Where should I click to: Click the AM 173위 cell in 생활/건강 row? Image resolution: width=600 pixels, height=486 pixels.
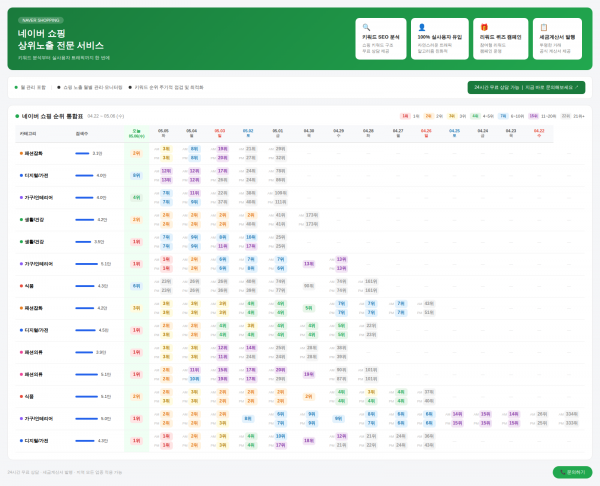click(312, 215)
